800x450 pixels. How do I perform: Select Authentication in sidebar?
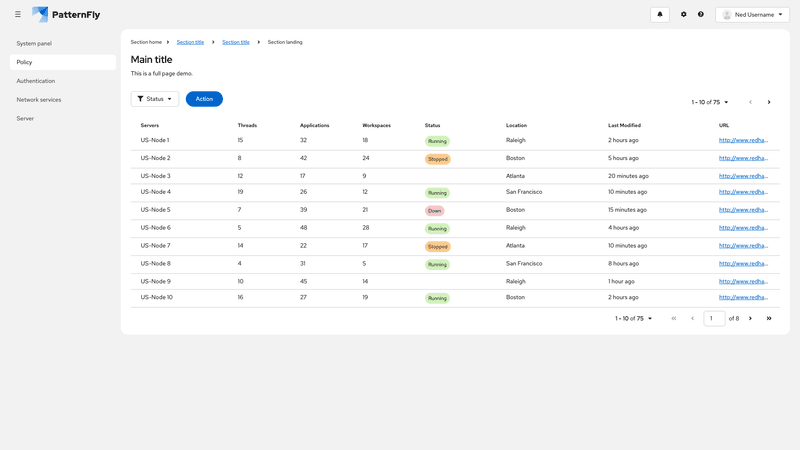click(36, 81)
